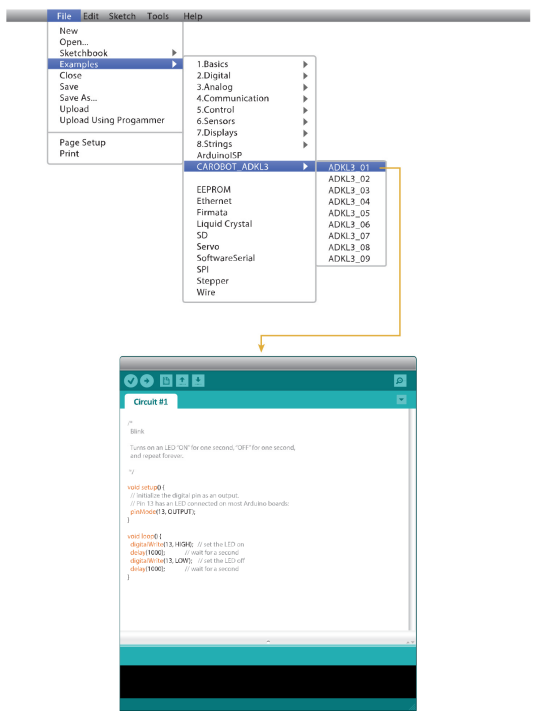The height and width of the screenshot is (720, 536).
Task: Click the code editor vertical scrollbar
Action: (410, 520)
